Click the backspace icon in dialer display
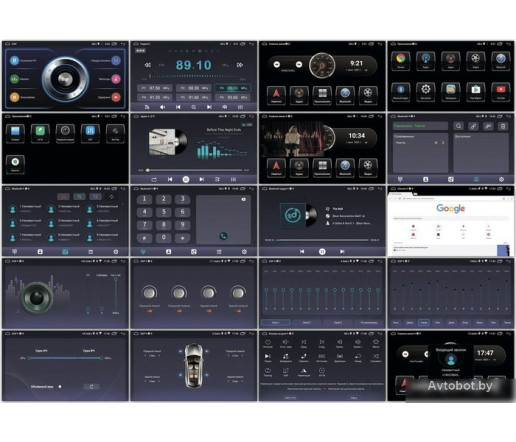Image resolution: width=516 pixels, height=442 pixels. click(244, 199)
